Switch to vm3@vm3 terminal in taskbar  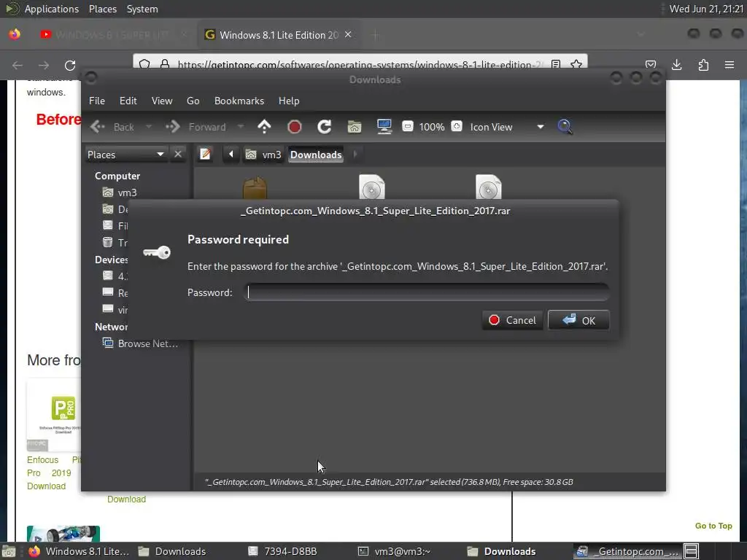pyautogui.click(x=395, y=551)
